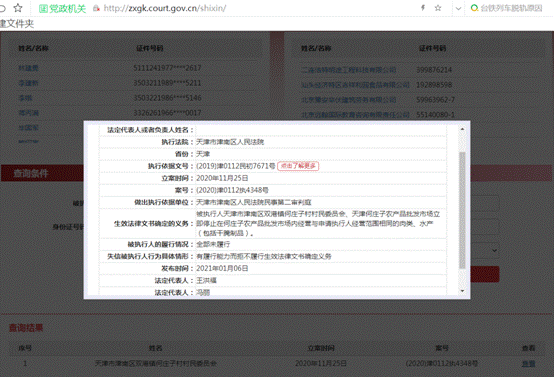The width and height of the screenshot is (554, 377).
Task: Click the basis number (2019)津0112民初7671号
Action: [236, 166]
